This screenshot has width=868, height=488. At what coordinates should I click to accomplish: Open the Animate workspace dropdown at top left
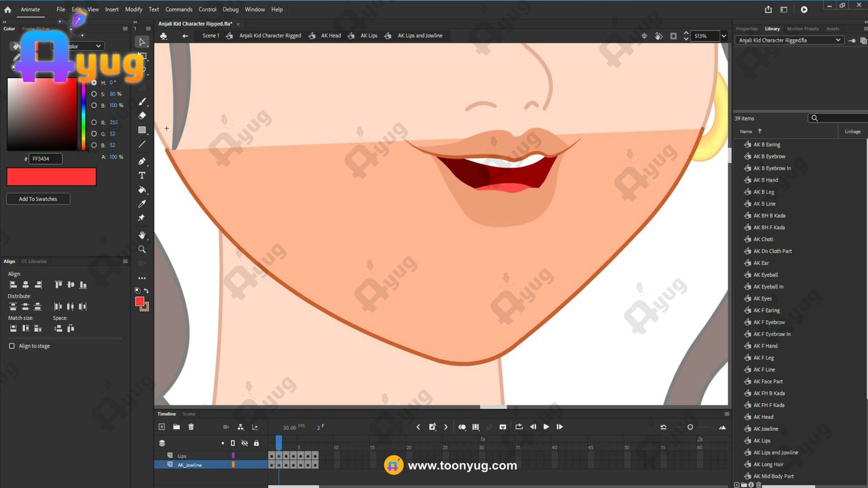[x=30, y=9]
